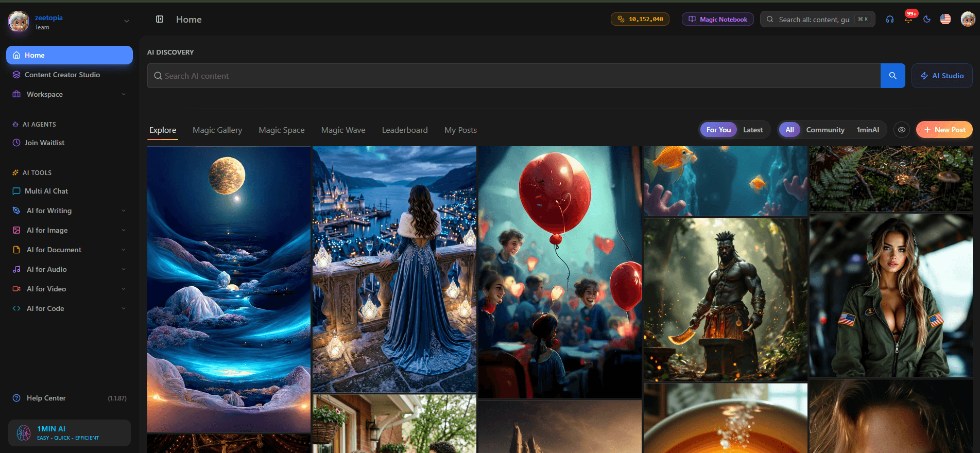
Task: Click the Home icon in sidebar
Action: 16,55
